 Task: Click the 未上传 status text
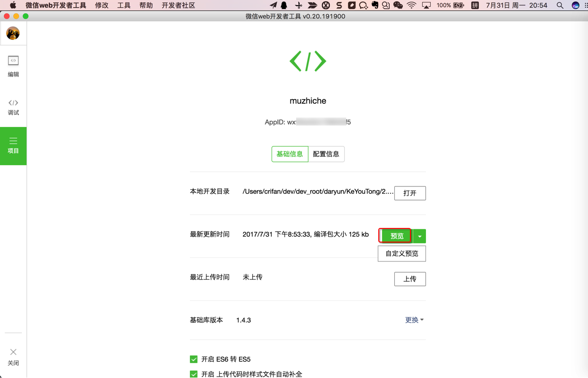coord(253,277)
